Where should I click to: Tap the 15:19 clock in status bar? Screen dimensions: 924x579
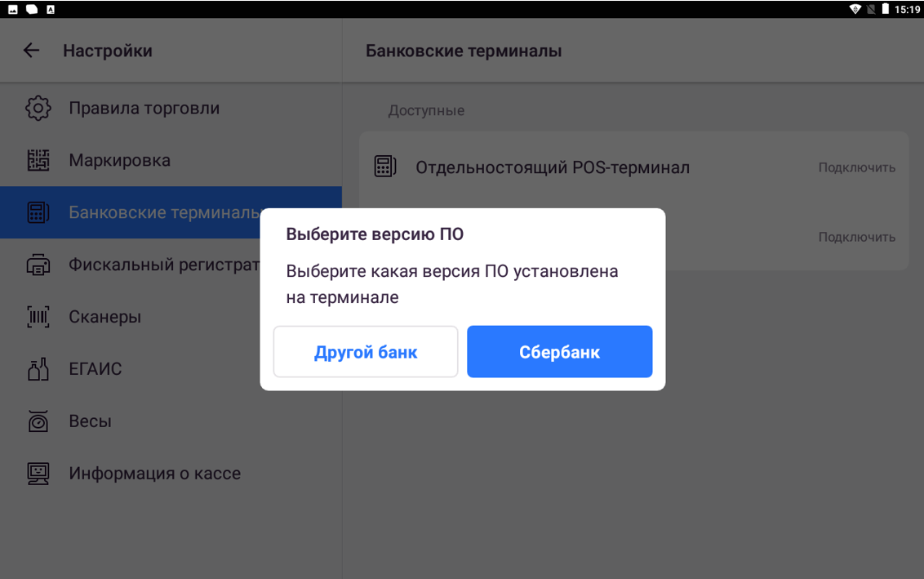907,9
